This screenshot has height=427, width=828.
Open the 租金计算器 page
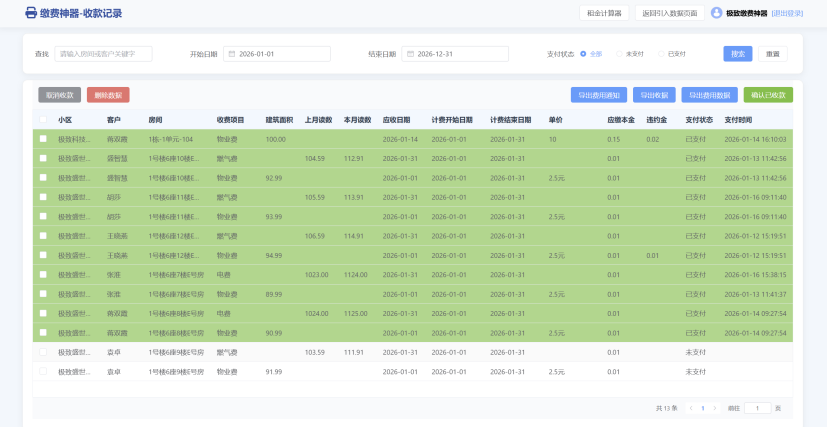click(604, 13)
